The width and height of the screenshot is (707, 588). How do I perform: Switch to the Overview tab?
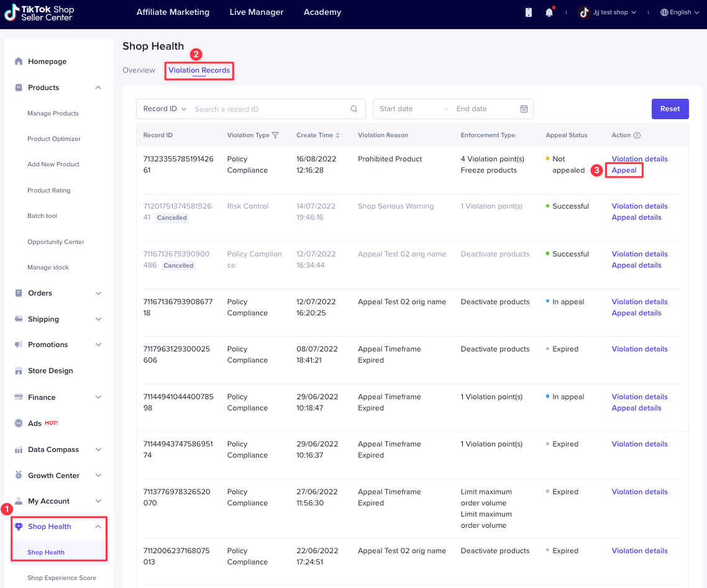pos(139,70)
